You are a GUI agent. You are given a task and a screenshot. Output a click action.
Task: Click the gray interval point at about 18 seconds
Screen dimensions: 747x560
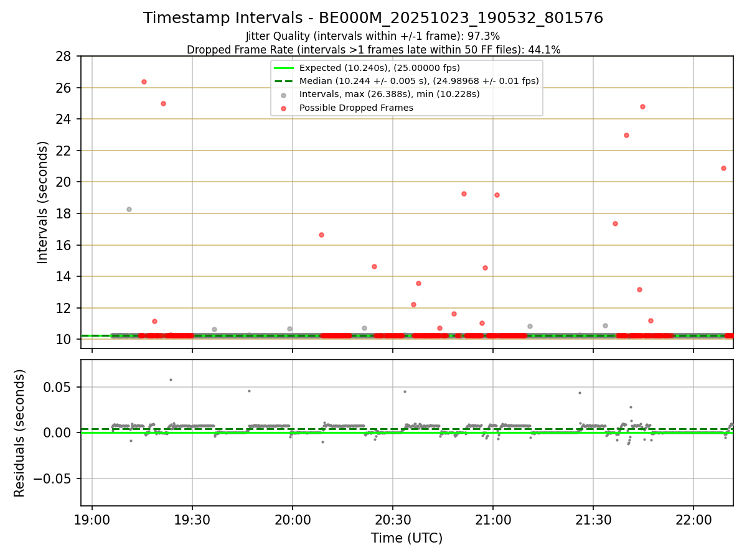point(129,209)
